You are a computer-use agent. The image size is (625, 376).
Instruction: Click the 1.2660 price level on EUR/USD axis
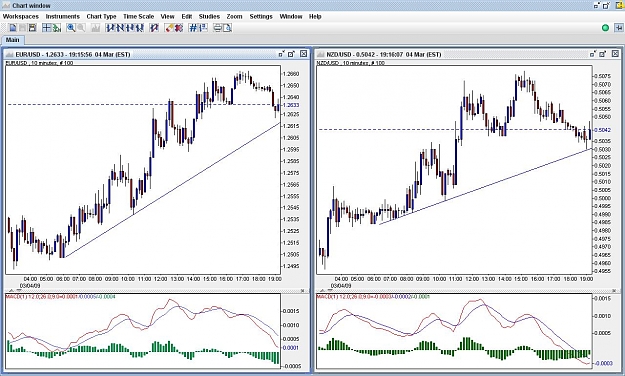tap(291, 74)
